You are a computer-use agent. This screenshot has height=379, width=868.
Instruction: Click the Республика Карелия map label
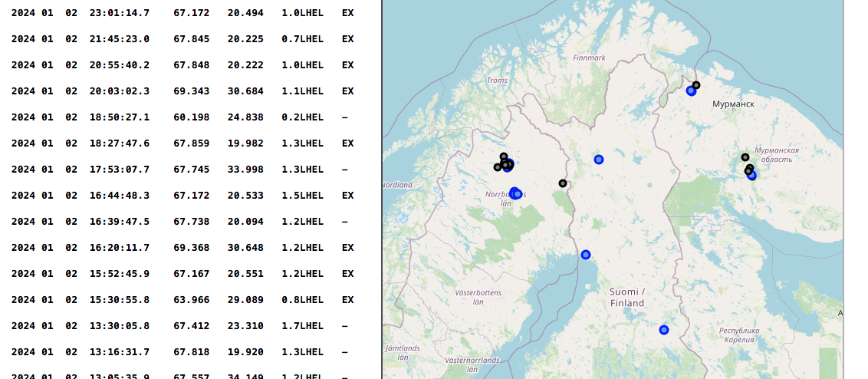739,335
